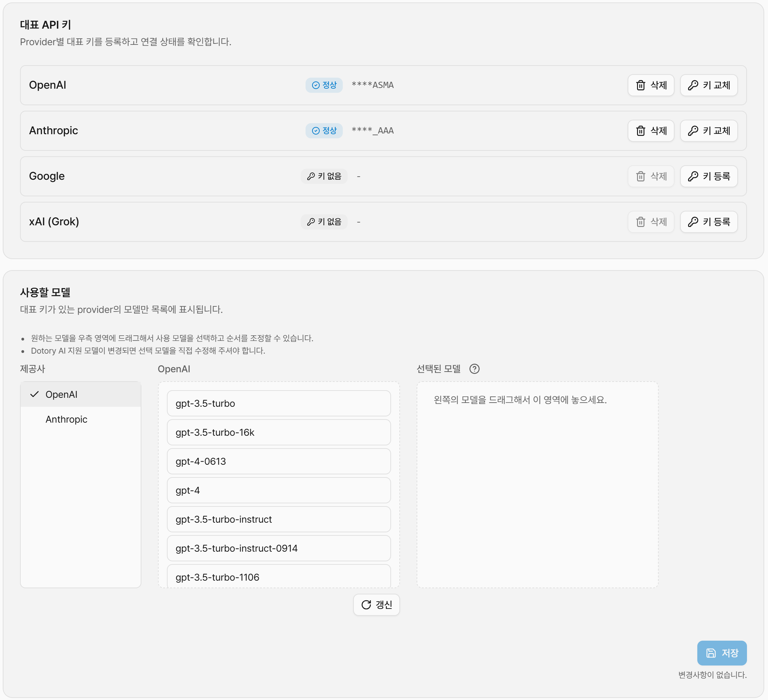Delete the OpenAI API key
The height and width of the screenshot is (700, 768).
[x=651, y=85]
